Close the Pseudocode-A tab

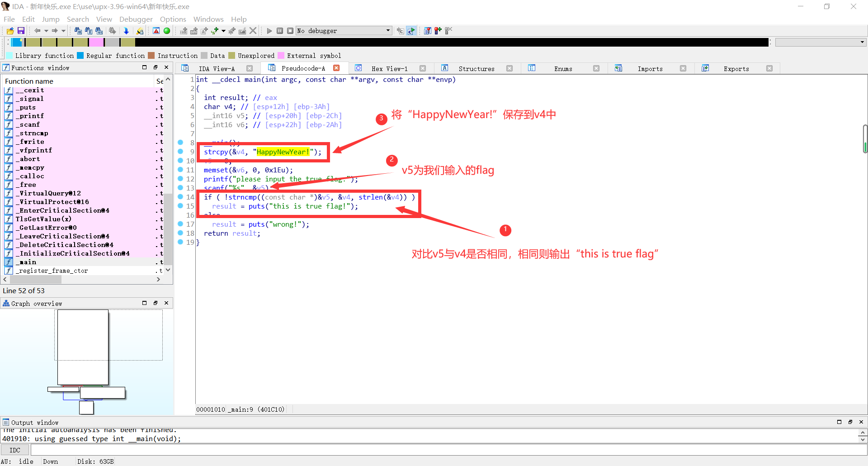point(336,68)
